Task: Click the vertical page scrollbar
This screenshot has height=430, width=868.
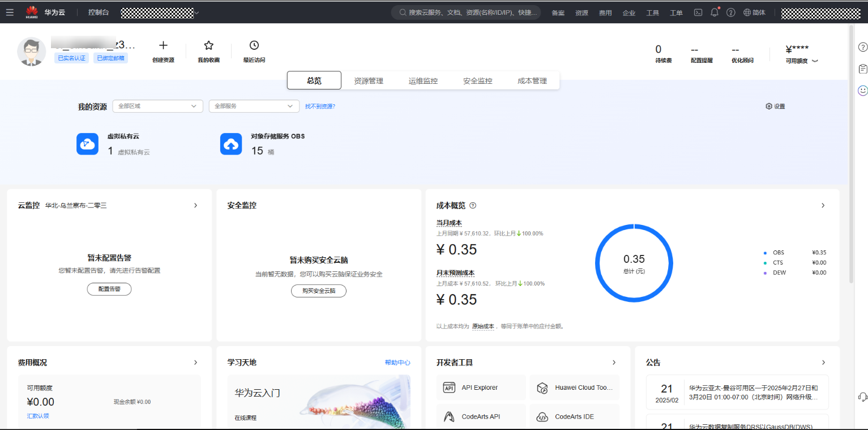Action: tap(851, 153)
